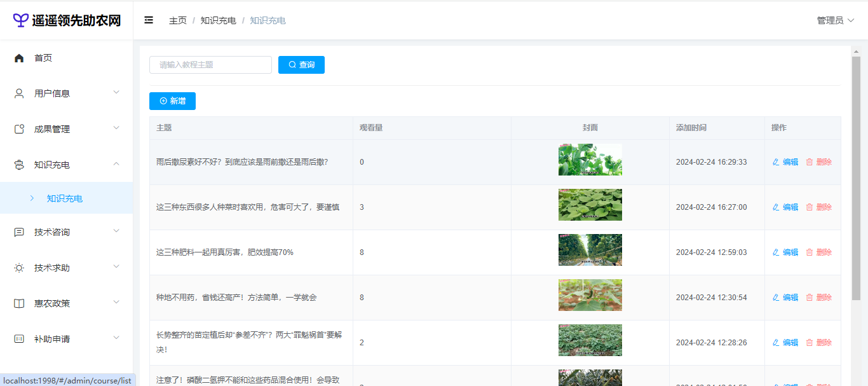Select the 知识充电 submenu item

coord(65,198)
